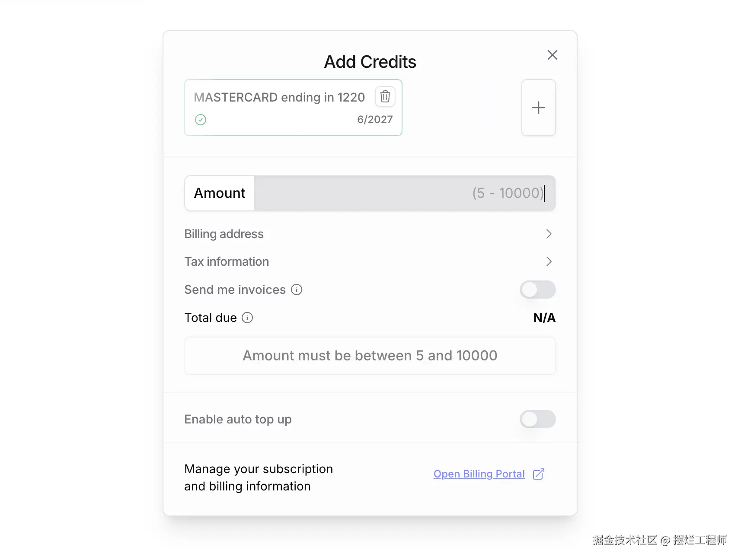Expand the Tax information chevron

[x=549, y=261]
